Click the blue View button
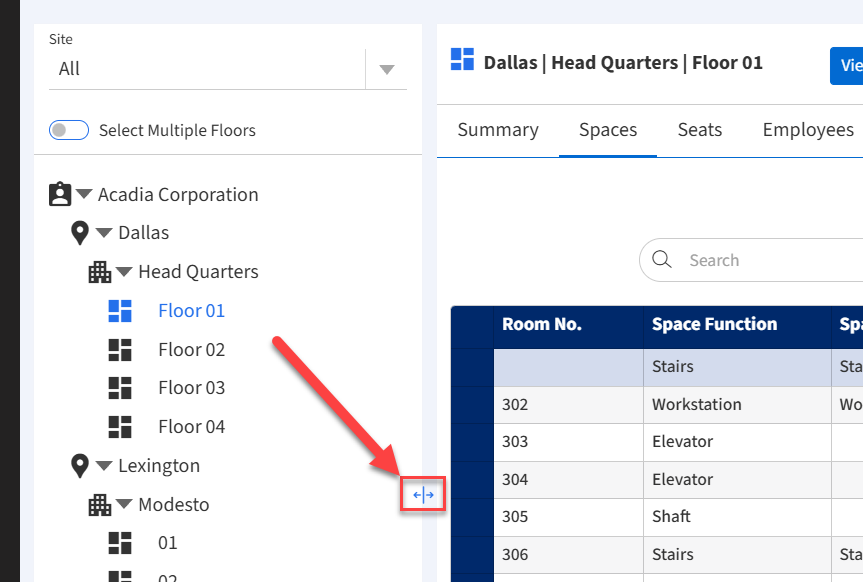Viewport: 863px width, 582px height. [x=848, y=66]
